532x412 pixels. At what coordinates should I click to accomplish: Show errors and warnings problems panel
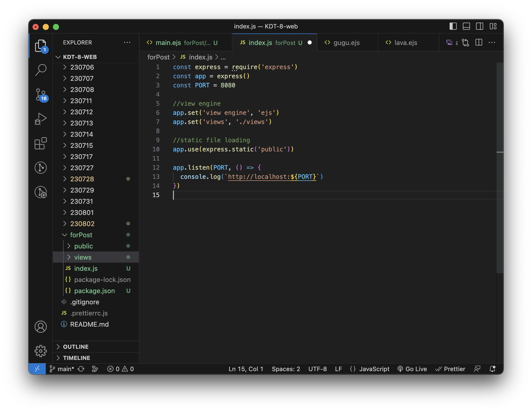(x=120, y=369)
